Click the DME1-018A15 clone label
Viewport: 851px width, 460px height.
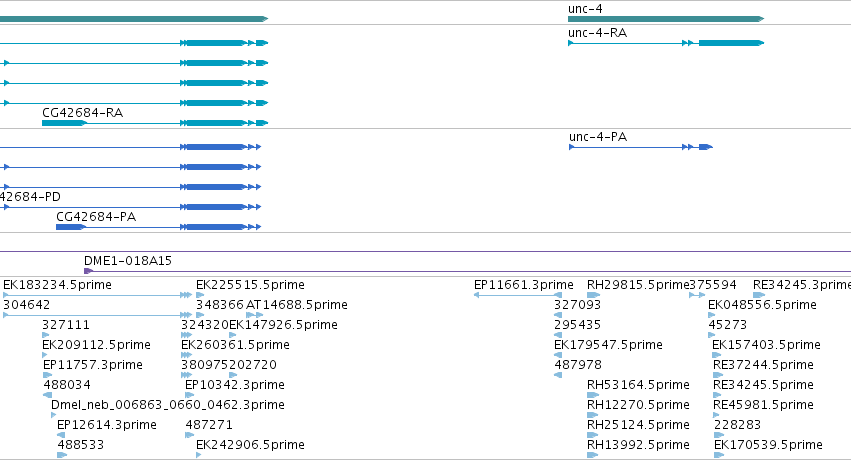point(128,261)
